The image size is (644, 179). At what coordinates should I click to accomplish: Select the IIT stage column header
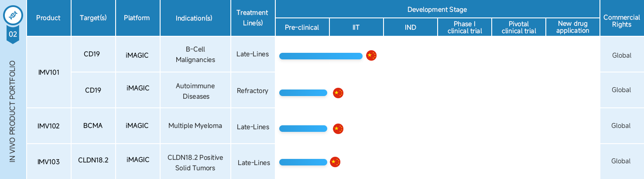[356, 28]
